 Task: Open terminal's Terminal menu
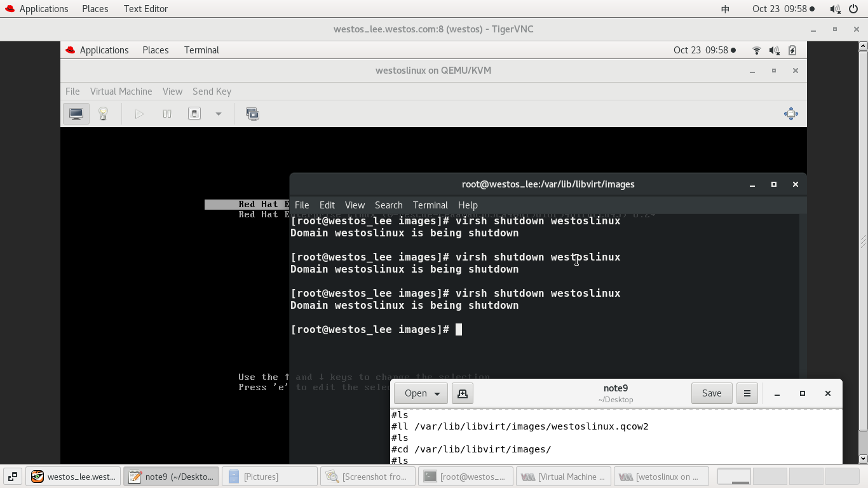pos(430,205)
